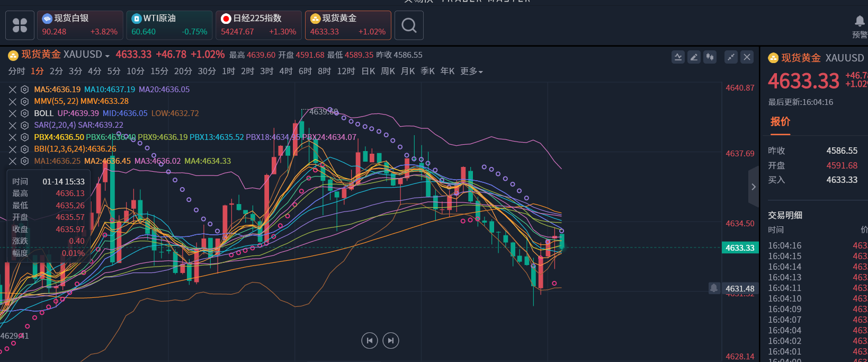Open the WTI原油 quote card
This screenshot has width=868, height=362.
click(169, 25)
